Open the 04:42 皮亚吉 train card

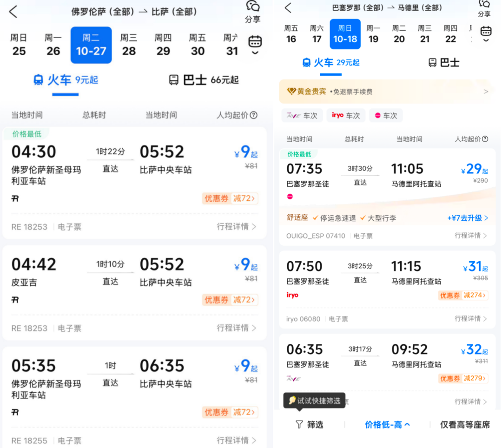pyautogui.click(x=134, y=292)
